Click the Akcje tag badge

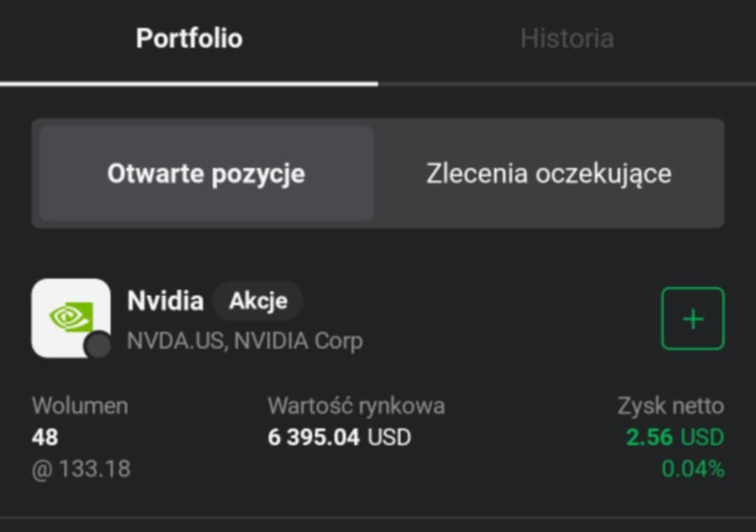coord(258,301)
